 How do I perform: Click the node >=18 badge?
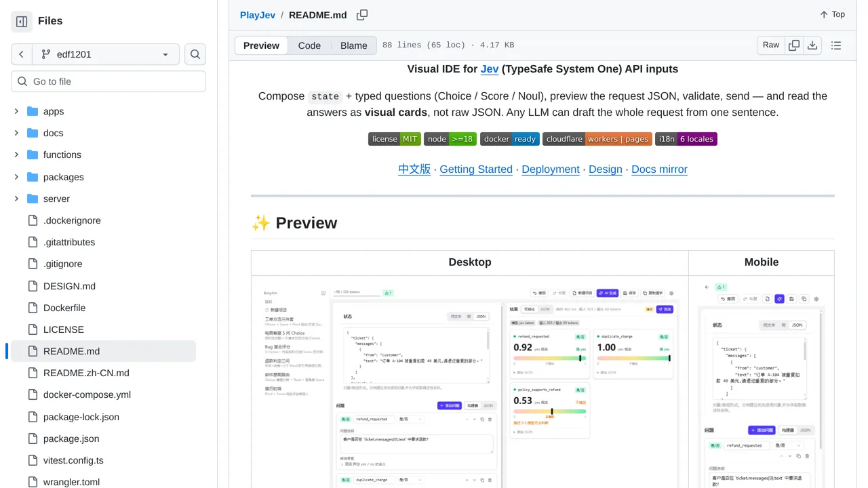[450, 139]
